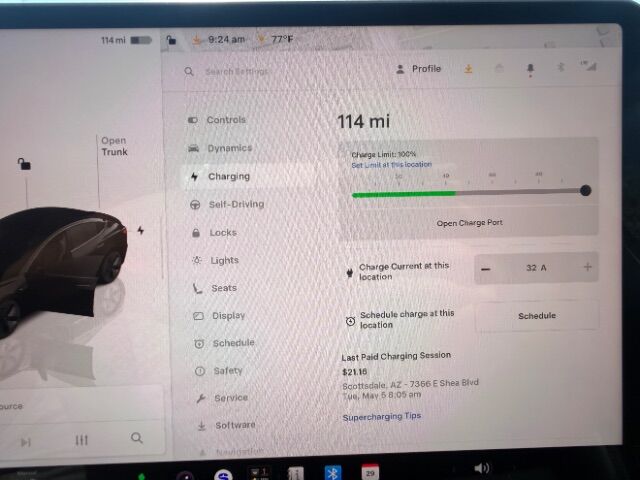Open the Safety settings
Viewport: 640px width, 480px height.
point(228,371)
